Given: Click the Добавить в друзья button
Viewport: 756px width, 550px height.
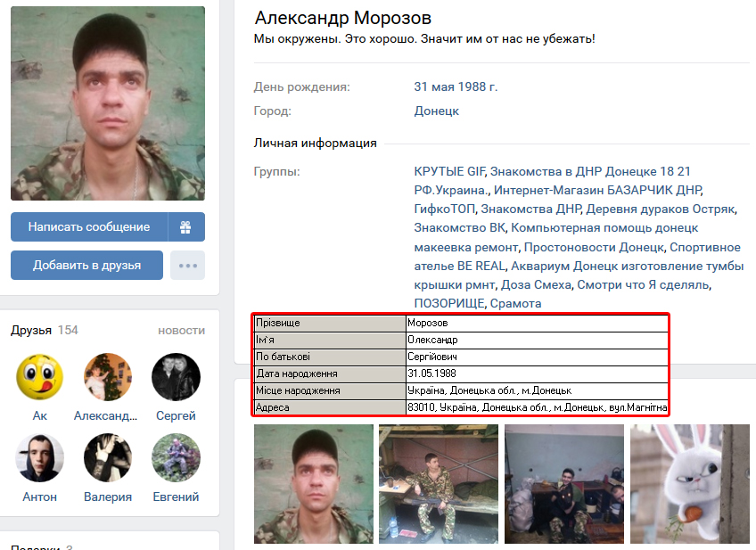Looking at the screenshot, I should (x=86, y=265).
